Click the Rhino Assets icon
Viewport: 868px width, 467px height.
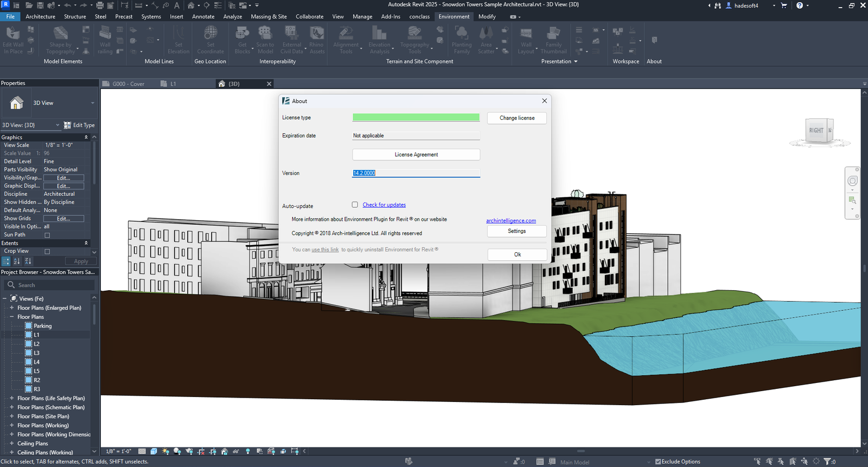(x=317, y=33)
